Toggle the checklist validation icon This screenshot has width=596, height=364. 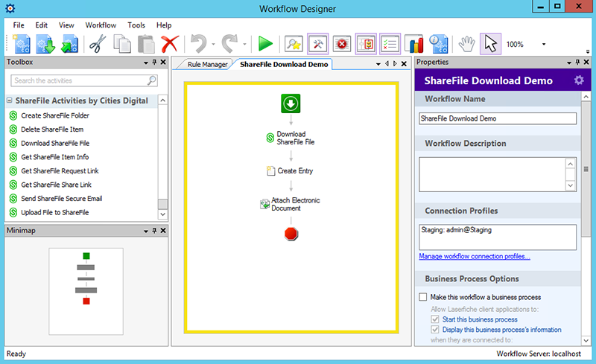[390, 44]
